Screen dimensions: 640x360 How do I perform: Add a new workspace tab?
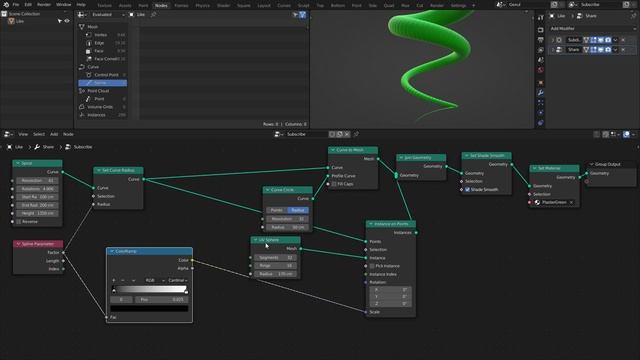point(473,5)
